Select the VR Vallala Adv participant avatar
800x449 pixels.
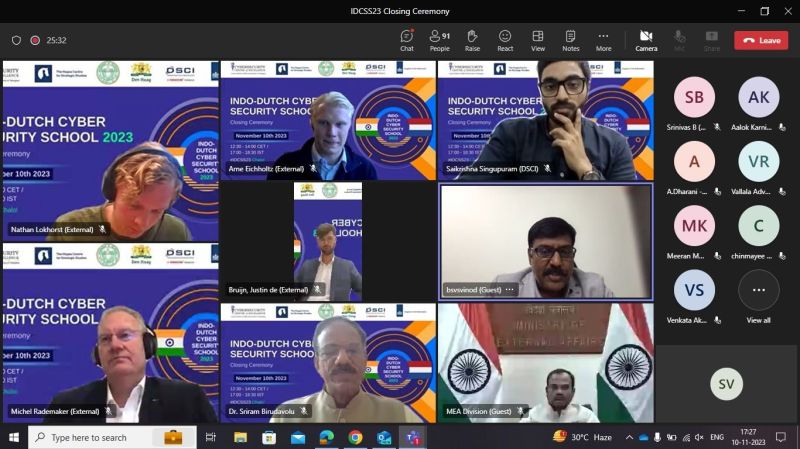point(759,161)
